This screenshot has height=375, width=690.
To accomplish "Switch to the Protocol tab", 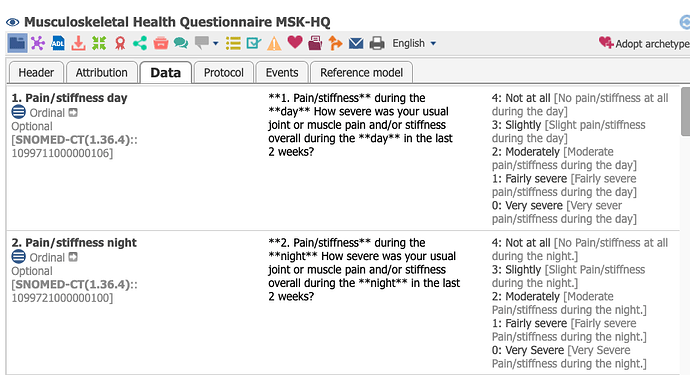I will coord(224,72).
